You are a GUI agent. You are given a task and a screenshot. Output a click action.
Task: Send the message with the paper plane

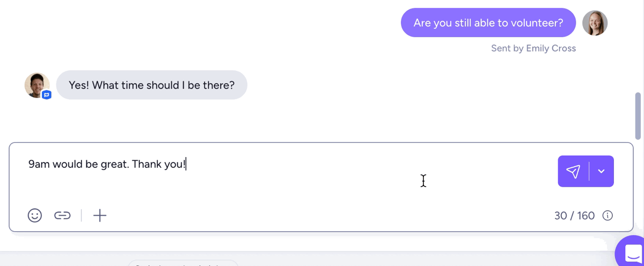pos(573,172)
